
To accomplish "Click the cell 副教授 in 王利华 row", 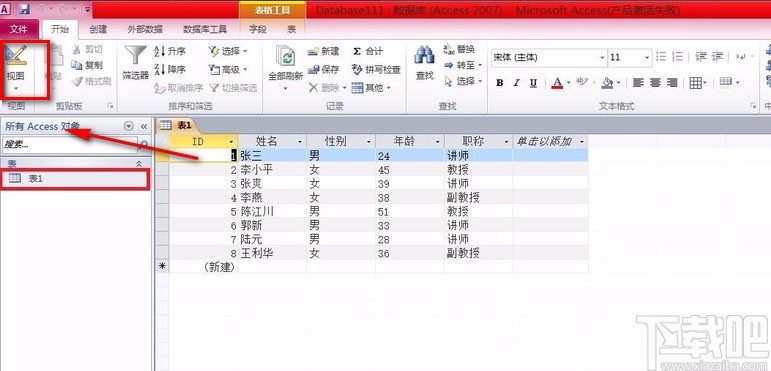I will [478, 254].
